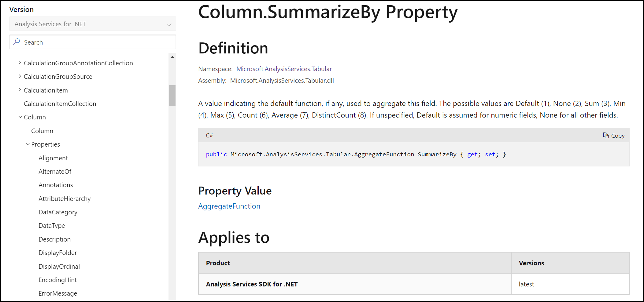Select Alignment in the Properties list
Screen dimensions: 644x302
(53, 158)
